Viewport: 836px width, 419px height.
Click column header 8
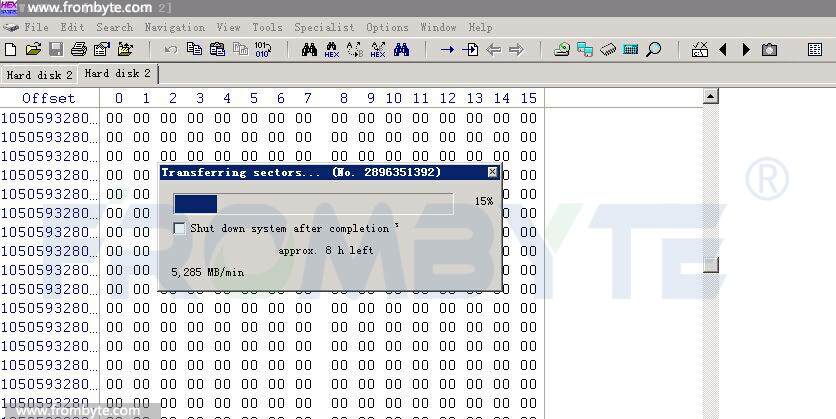pyautogui.click(x=344, y=98)
